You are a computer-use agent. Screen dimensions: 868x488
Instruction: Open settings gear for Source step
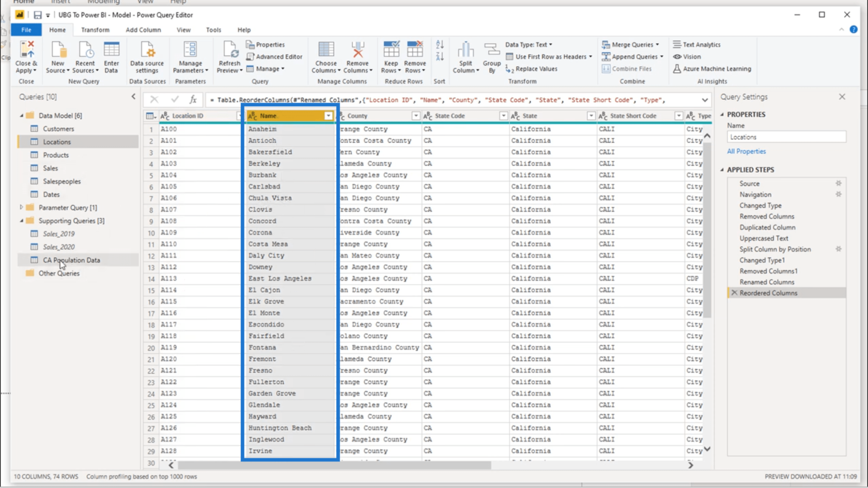839,183
